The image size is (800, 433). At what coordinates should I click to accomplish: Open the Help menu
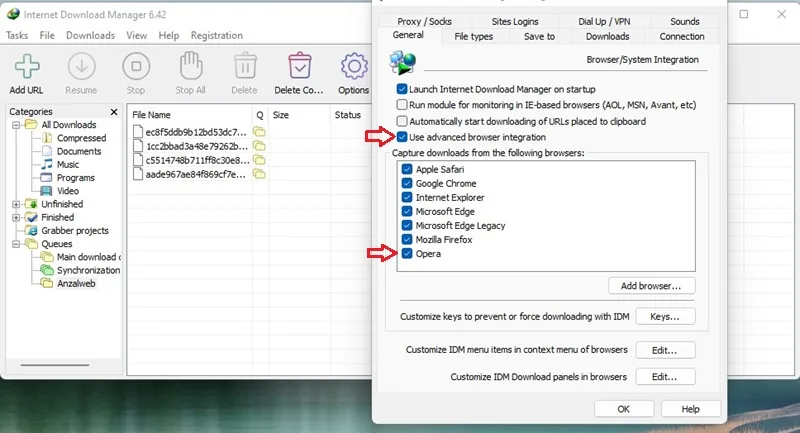tap(168, 35)
